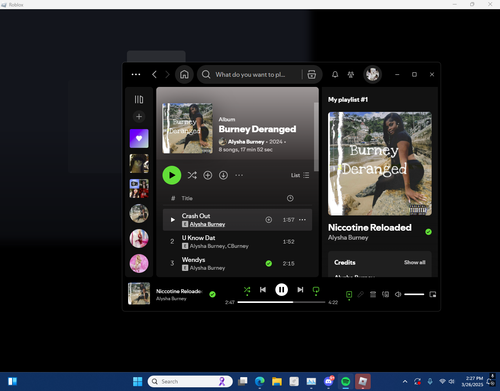
Task: Open File Explorer from taskbar
Action: tap(277, 381)
